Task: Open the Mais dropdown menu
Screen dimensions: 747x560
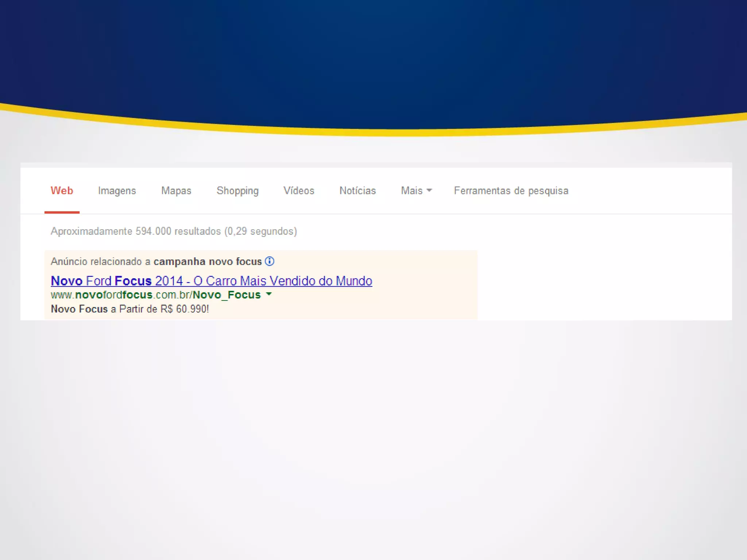Action: 416,190
